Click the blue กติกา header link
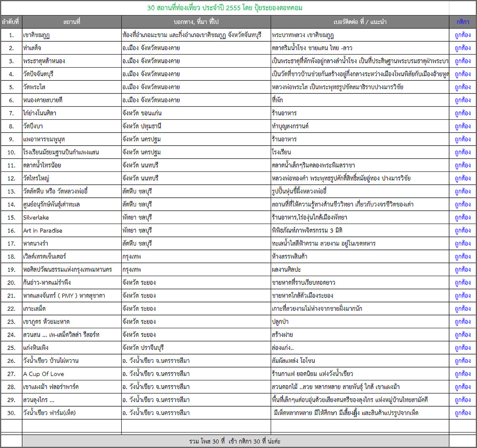477x448 pixels. coord(462,22)
